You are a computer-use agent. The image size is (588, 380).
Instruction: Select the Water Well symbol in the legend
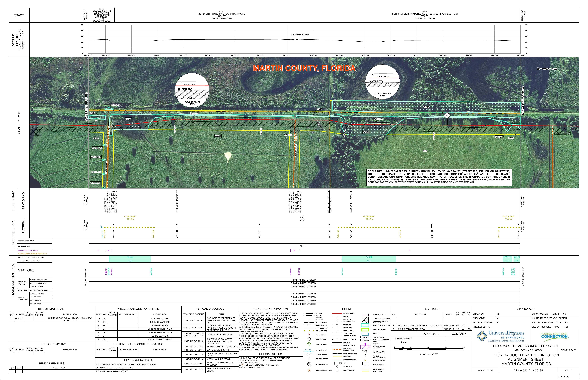click(337, 367)
